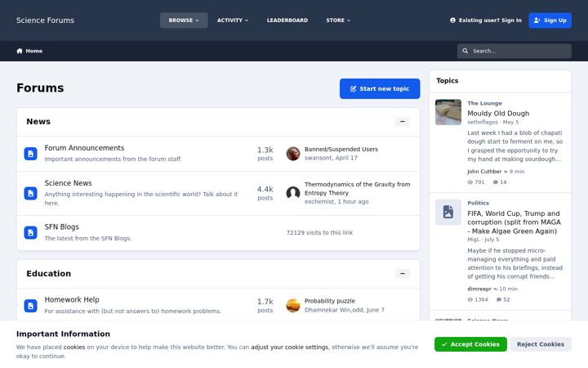Open Mouldy Old Dough topic title
The width and height of the screenshot is (588, 368).
[x=498, y=114]
